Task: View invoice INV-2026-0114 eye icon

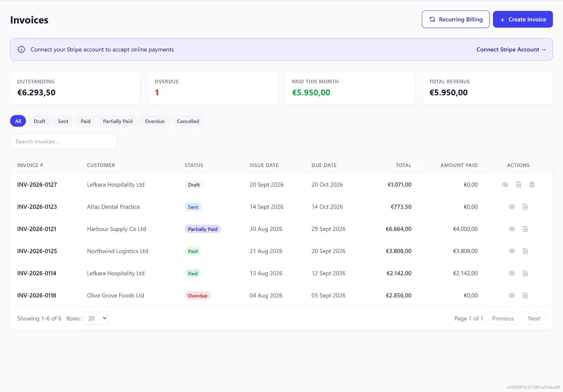Action: click(512, 273)
